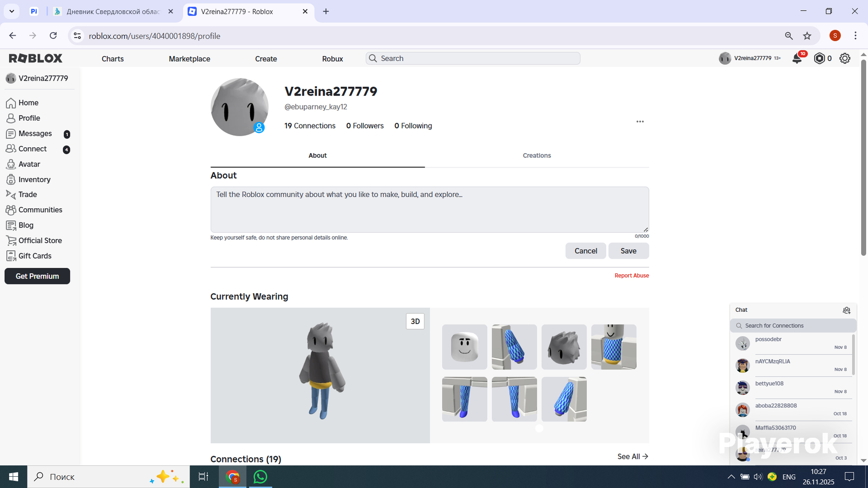Reload the page

(x=53, y=36)
